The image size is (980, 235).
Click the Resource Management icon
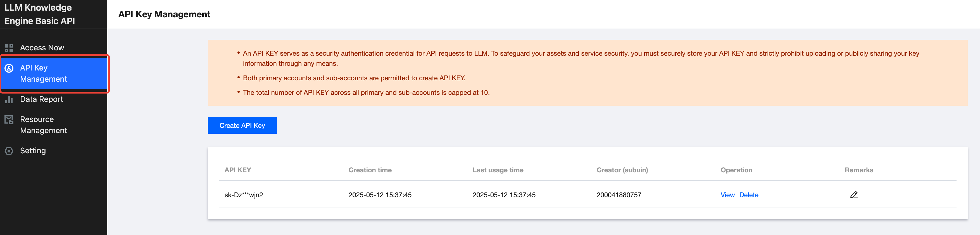coord(9,119)
